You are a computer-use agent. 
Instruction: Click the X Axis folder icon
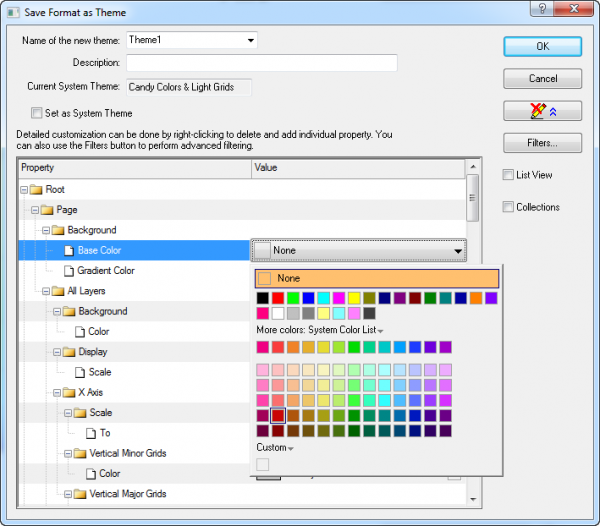pyautogui.click(x=69, y=393)
